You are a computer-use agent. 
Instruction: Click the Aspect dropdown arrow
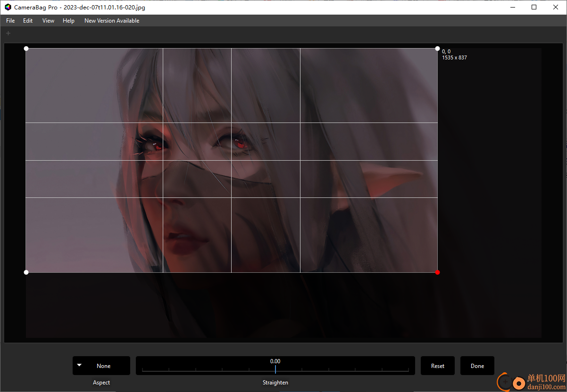click(79, 365)
